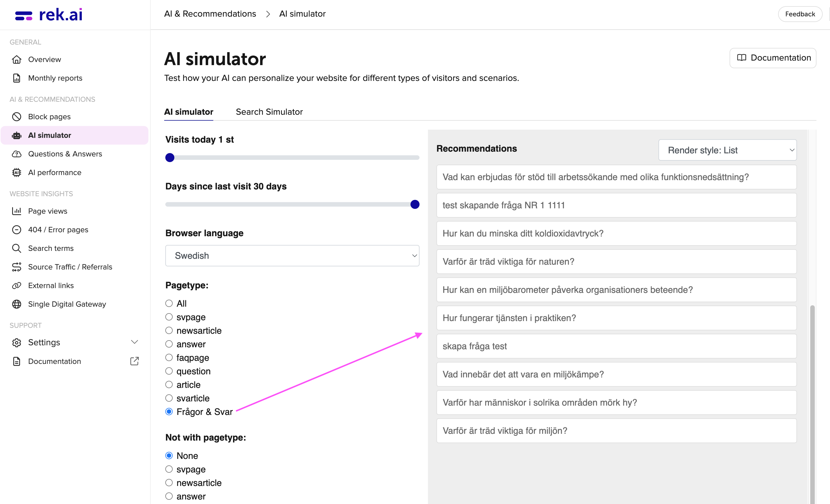Choose svpage under Not with pagetype
The height and width of the screenshot is (504, 830).
pyautogui.click(x=169, y=469)
